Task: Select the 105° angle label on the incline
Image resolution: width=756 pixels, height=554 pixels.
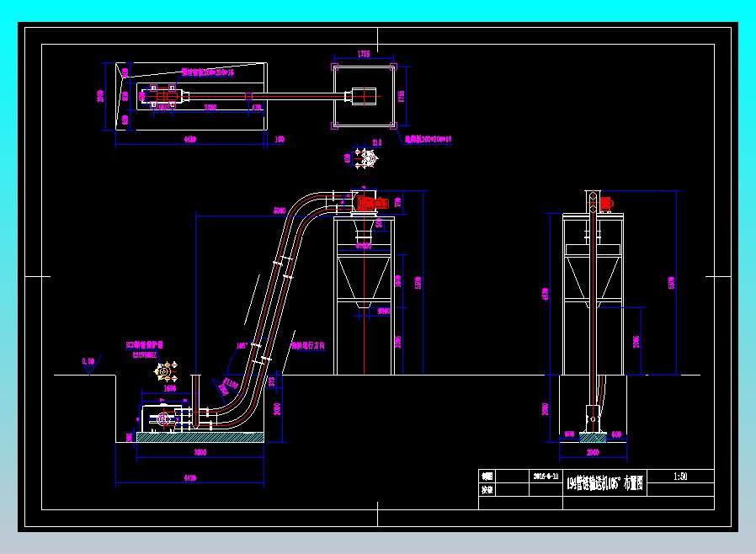Action: (242, 346)
